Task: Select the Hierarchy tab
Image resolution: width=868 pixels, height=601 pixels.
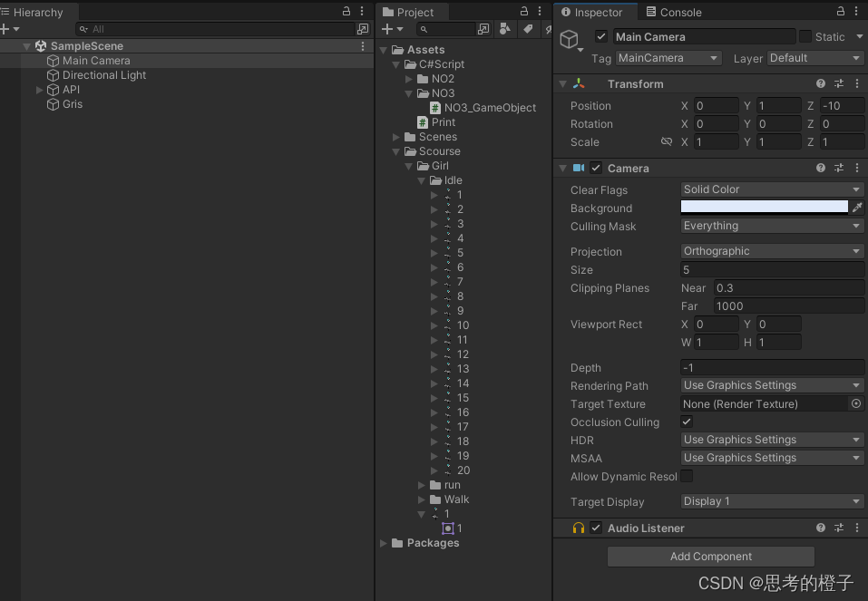Action: tap(36, 13)
